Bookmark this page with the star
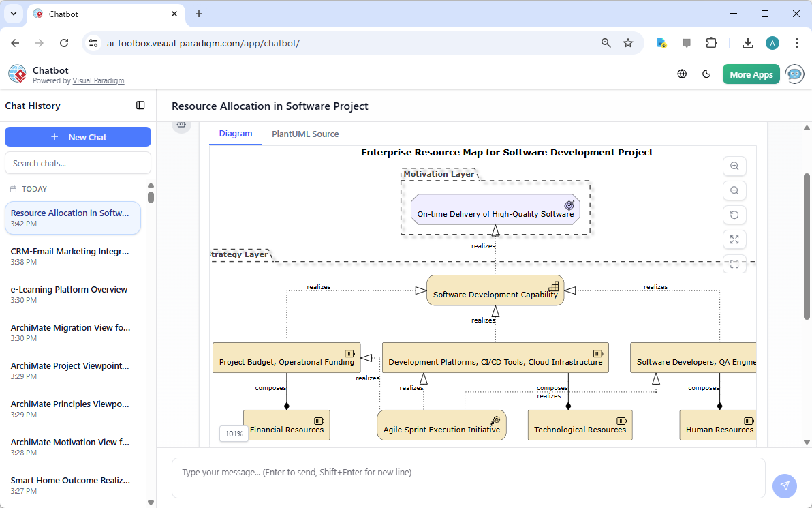The image size is (812, 508). [x=627, y=42]
